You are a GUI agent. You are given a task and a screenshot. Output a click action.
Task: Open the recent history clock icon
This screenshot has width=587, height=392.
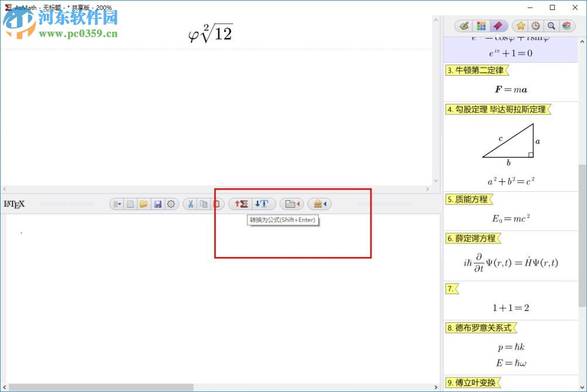pos(535,26)
